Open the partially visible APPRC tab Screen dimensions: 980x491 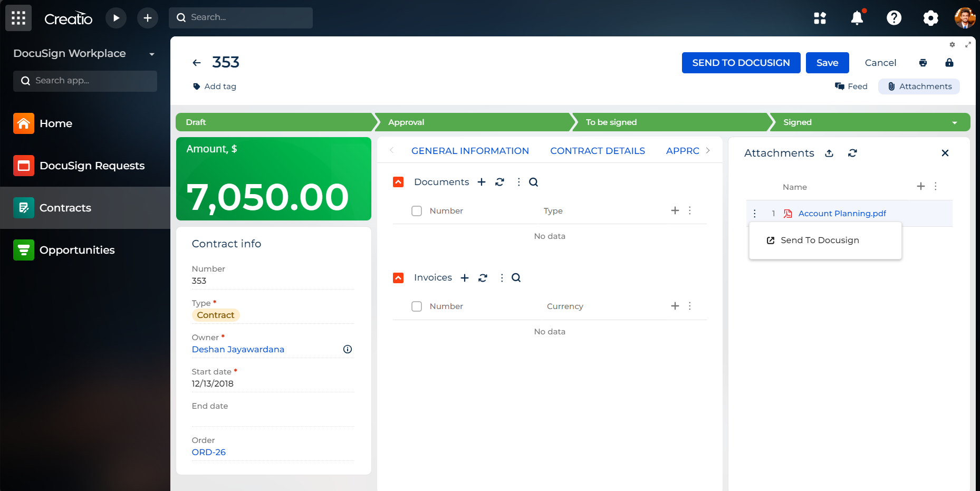[683, 151]
